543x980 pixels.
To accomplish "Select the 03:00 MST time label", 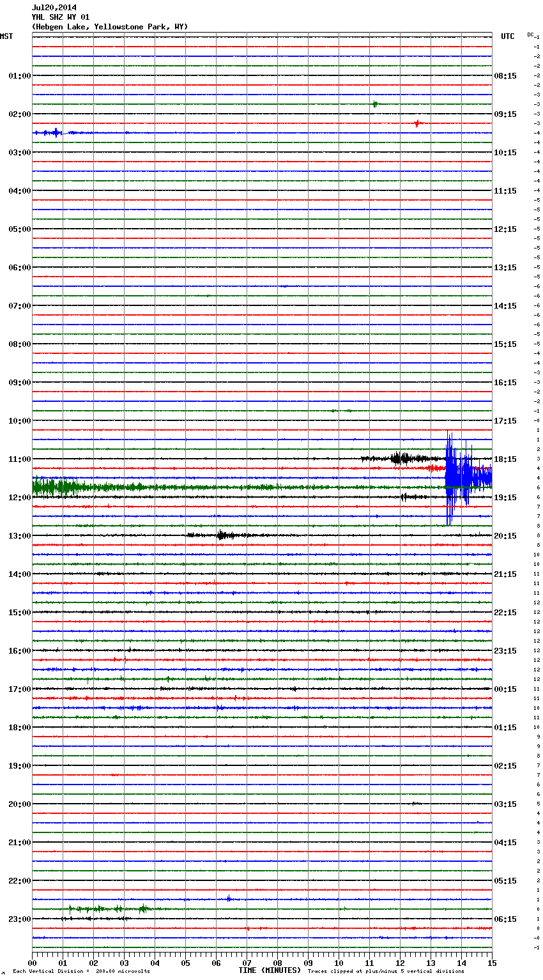I will pos(20,153).
